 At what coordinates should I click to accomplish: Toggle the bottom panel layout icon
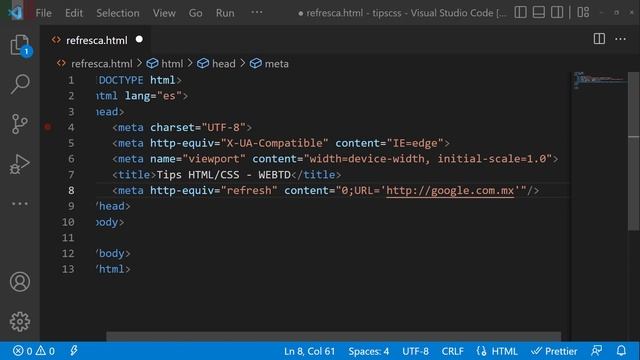click(539, 12)
